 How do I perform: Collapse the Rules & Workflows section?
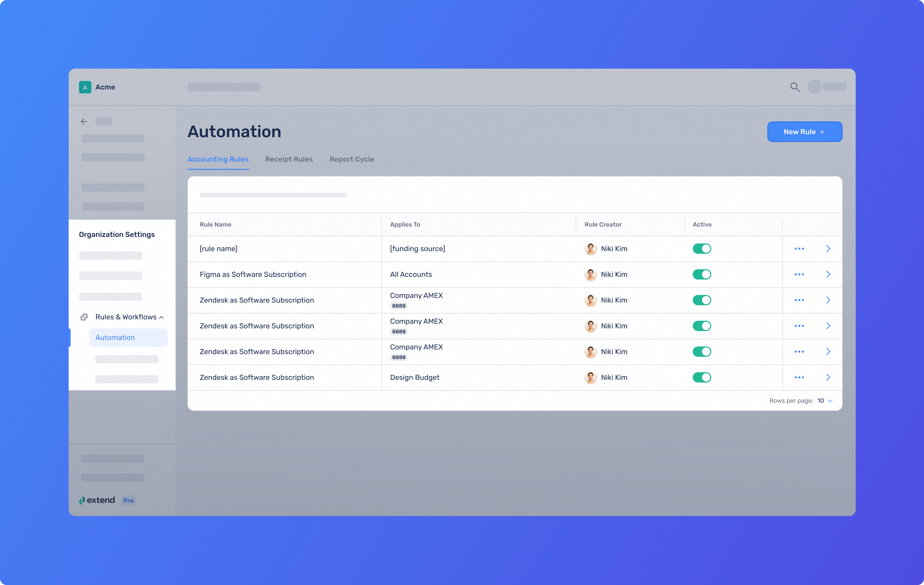point(162,317)
